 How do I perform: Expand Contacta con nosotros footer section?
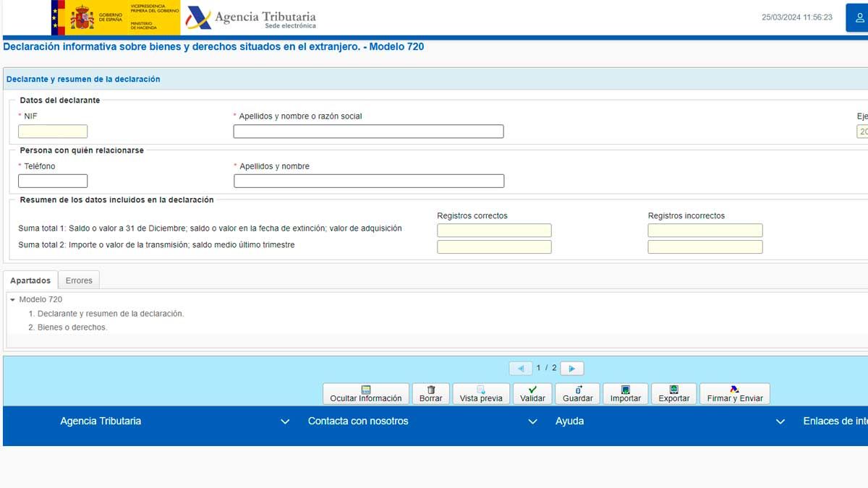[532, 421]
